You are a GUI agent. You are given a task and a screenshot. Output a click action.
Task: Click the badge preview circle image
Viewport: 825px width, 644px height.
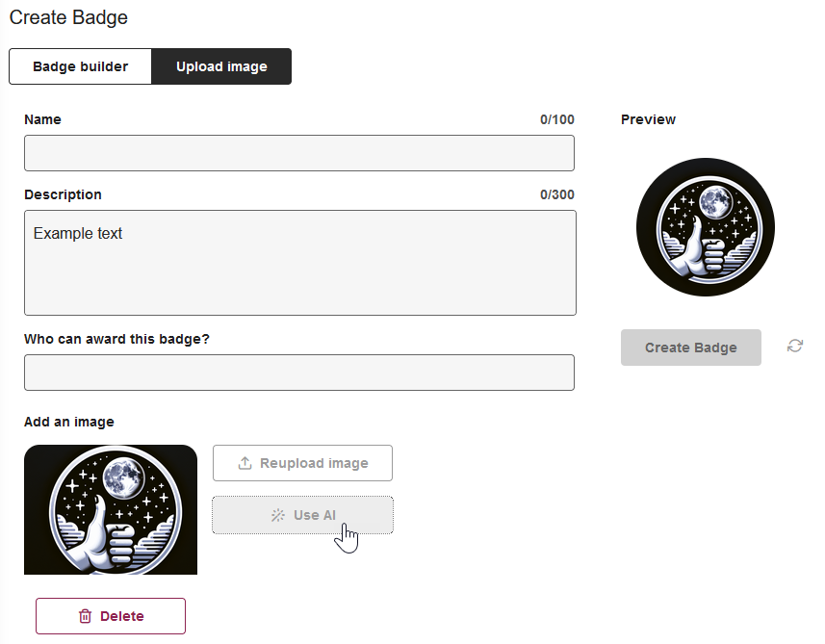[705, 227]
